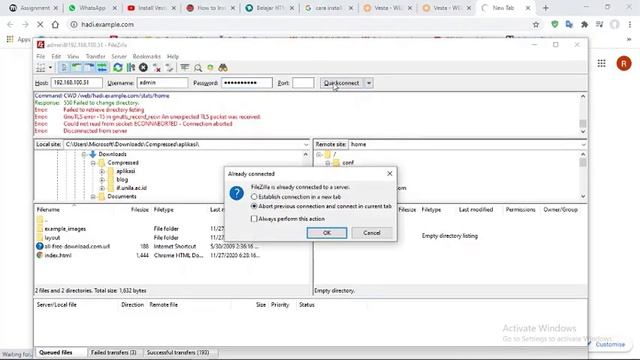
Task: Open the Remote site path dropdown
Action: tap(583, 144)
